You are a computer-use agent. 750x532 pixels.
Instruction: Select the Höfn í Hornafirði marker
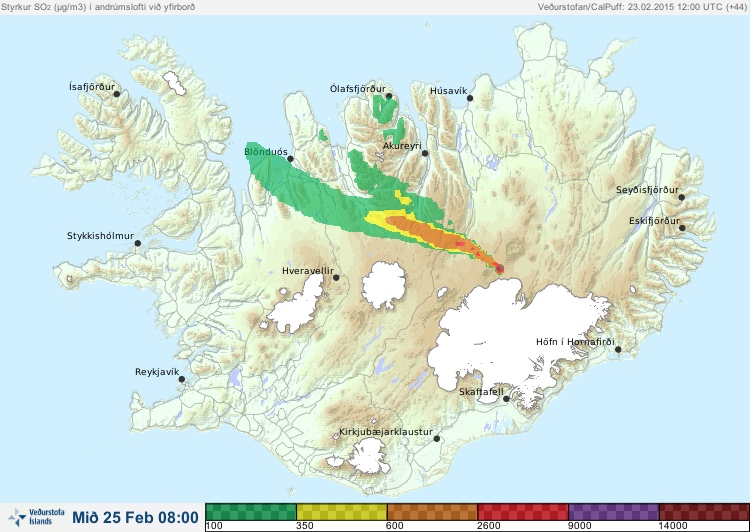(x=618, y=350)
